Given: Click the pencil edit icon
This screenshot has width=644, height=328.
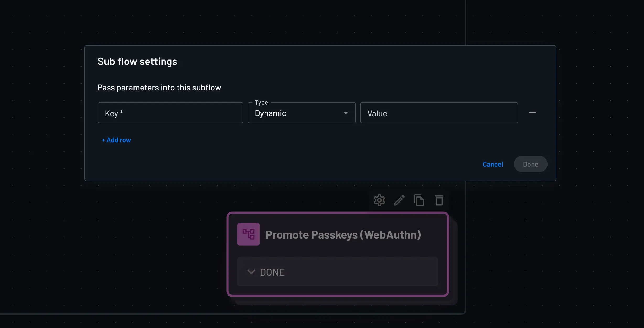Looking at the screenshot, I should coord(399,200).
